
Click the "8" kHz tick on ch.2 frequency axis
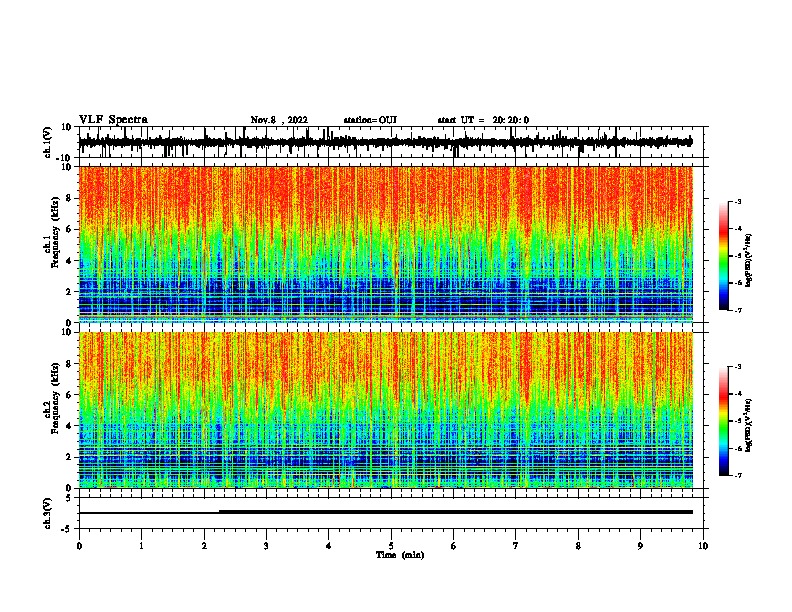[70, 364]
